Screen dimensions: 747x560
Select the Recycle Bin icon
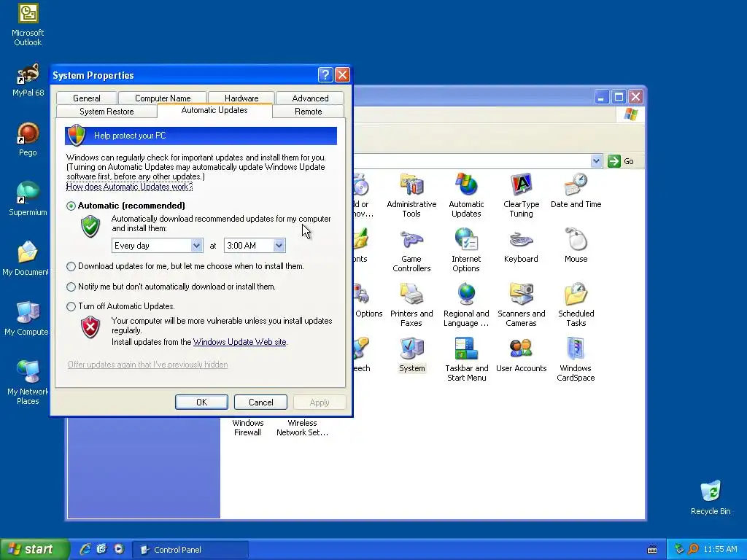[x=711, y=497]
